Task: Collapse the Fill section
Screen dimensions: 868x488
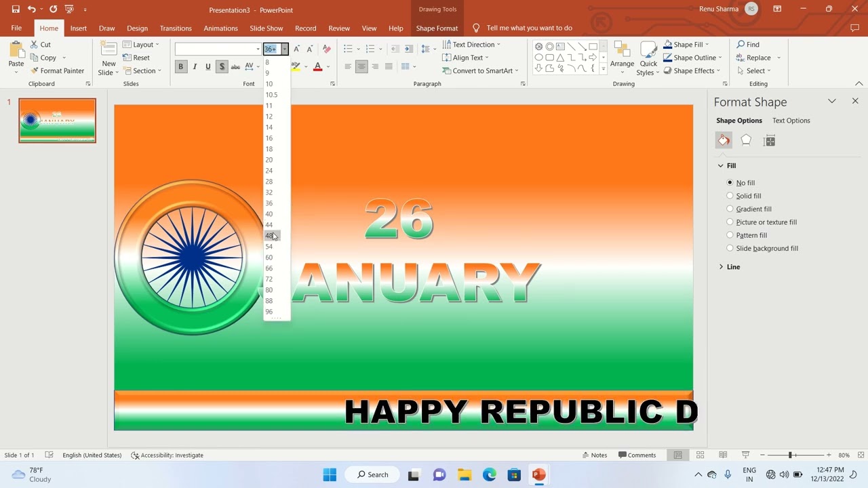Action: tap(727, 165)
